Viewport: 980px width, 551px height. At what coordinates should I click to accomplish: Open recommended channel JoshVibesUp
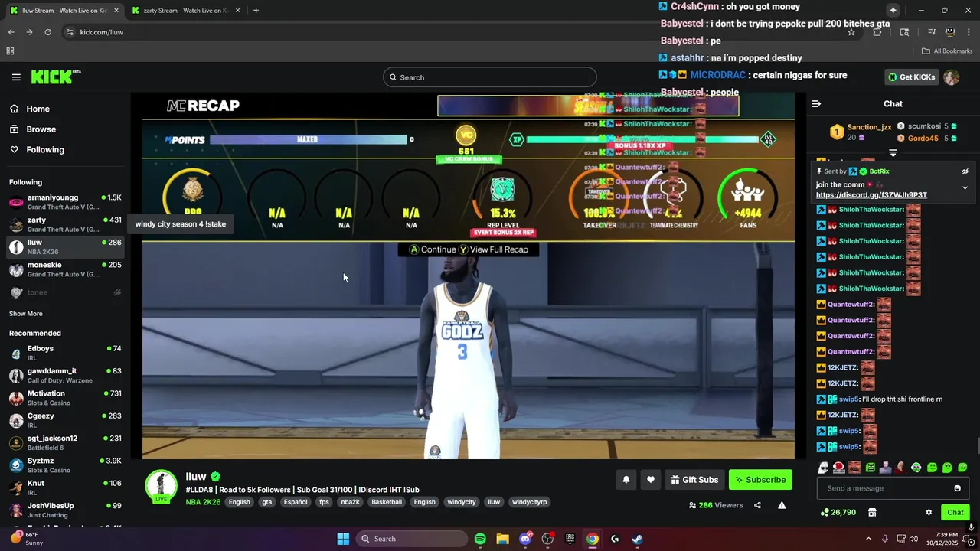click(x=65, y=510)
